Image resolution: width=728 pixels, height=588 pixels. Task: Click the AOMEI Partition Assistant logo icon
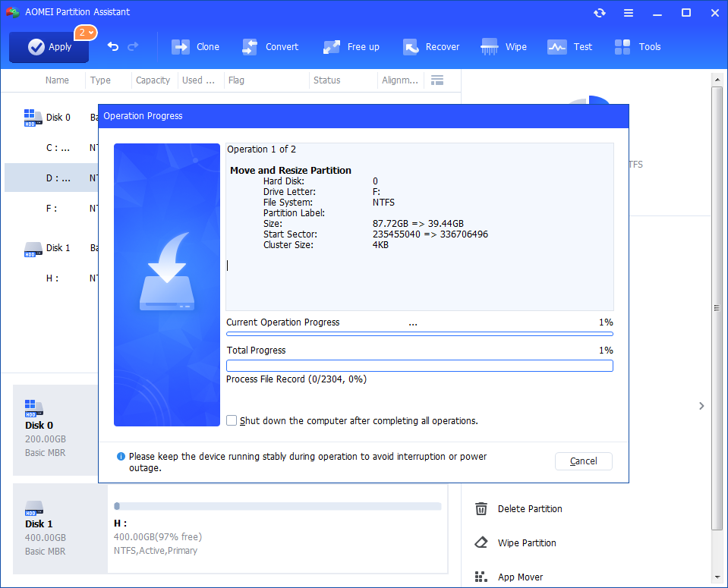click(x=13, y=12)
